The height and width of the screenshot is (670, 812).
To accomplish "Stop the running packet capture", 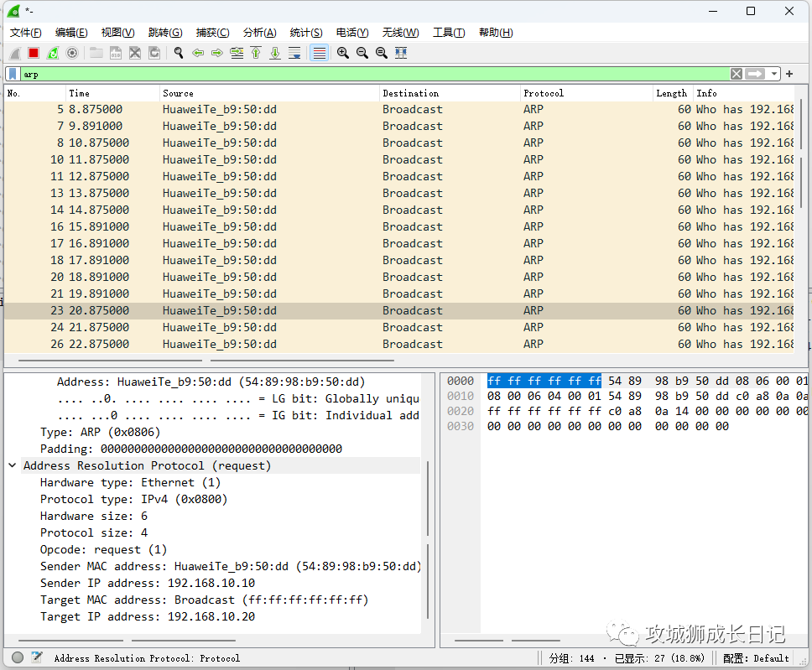I will click(x=34, y=53).
